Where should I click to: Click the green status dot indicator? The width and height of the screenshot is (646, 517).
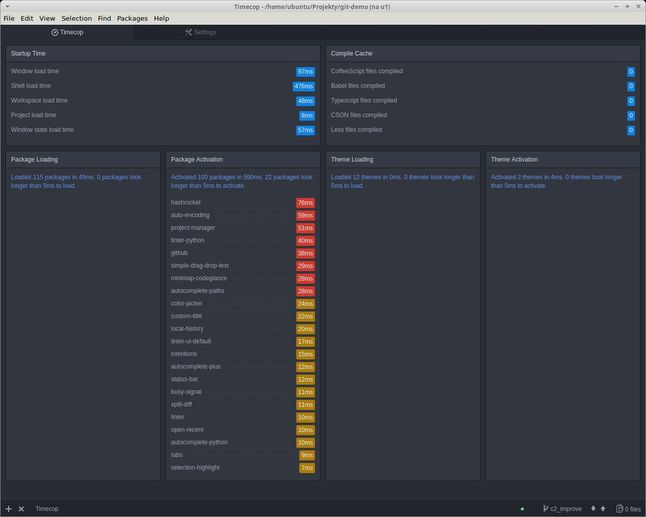pyautogui.click(x=522, y=509)
